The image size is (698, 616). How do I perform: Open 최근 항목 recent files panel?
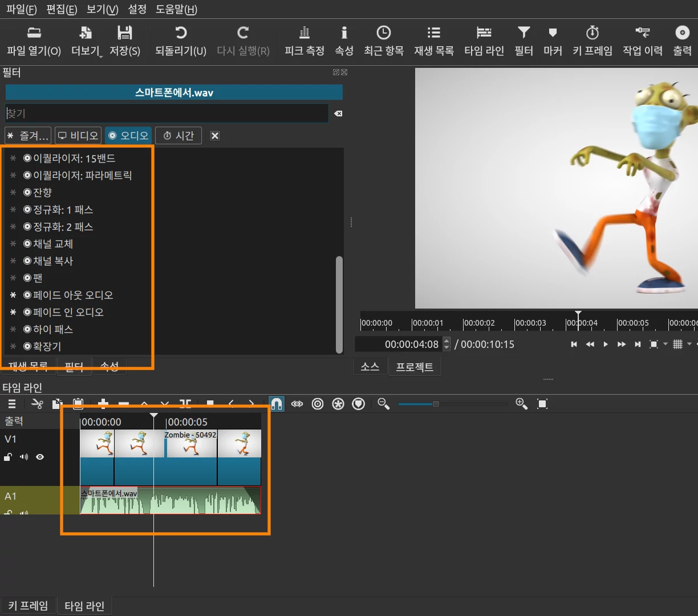[x=384, y=40]
